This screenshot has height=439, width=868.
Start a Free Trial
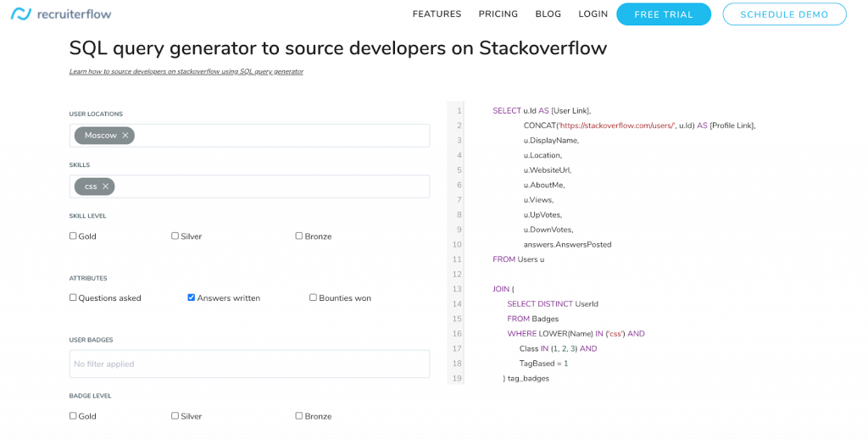tap(663, 14)
